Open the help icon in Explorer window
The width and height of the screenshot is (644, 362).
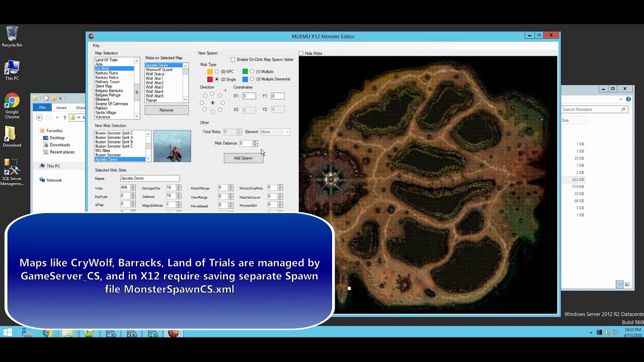(628, 99)
